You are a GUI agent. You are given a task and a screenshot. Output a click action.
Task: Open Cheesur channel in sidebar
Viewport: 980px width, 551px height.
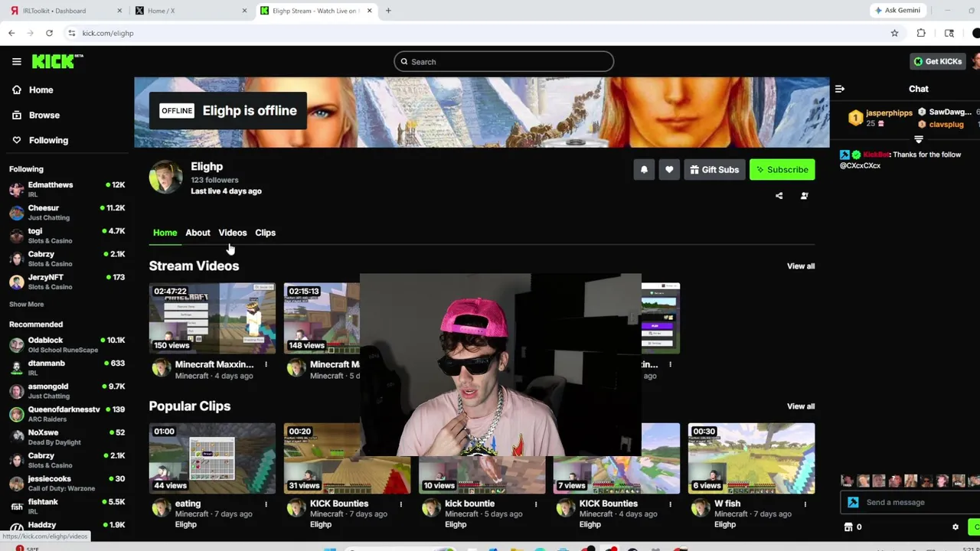(x=67, y=212)
